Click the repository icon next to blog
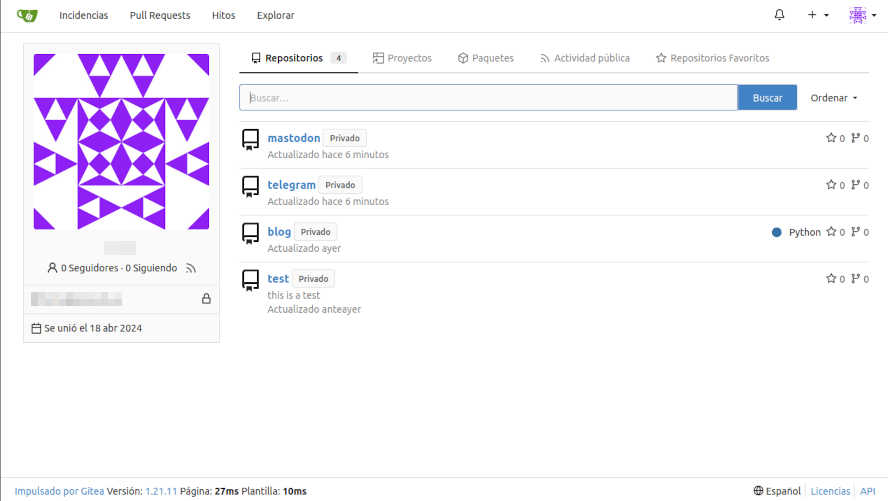Image resolution: width=888 pixels, height=501 pixels. (250, 233)
